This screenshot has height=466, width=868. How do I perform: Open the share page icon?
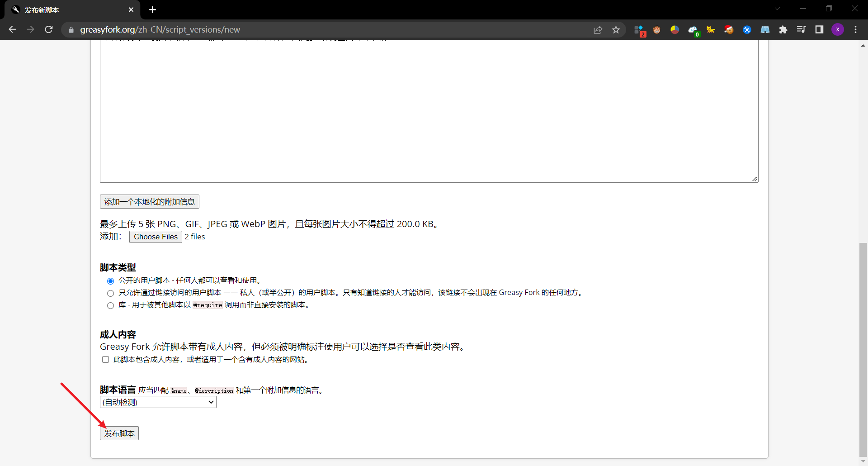coord(598,29)
